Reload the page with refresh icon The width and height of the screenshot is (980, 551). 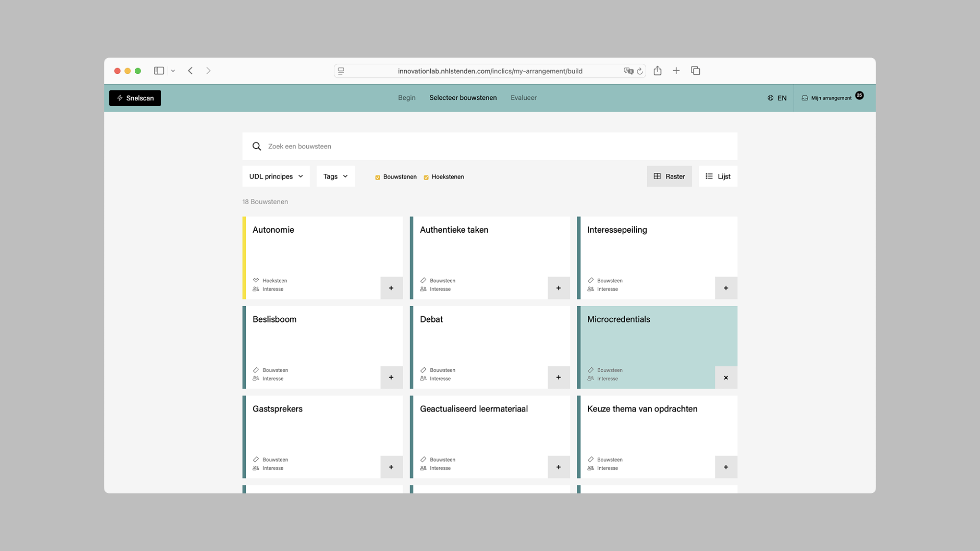(x=639, y=71)
